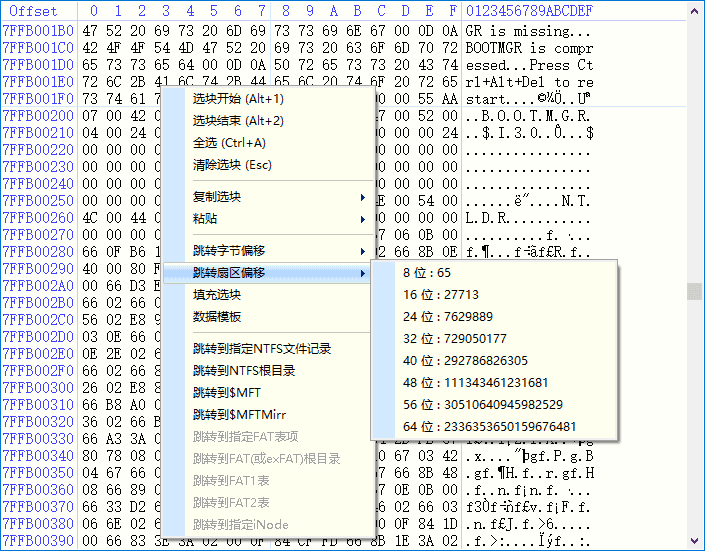Select 跳转到指定NTFS文件记录
705x551 pixels.
pos(262,349)
